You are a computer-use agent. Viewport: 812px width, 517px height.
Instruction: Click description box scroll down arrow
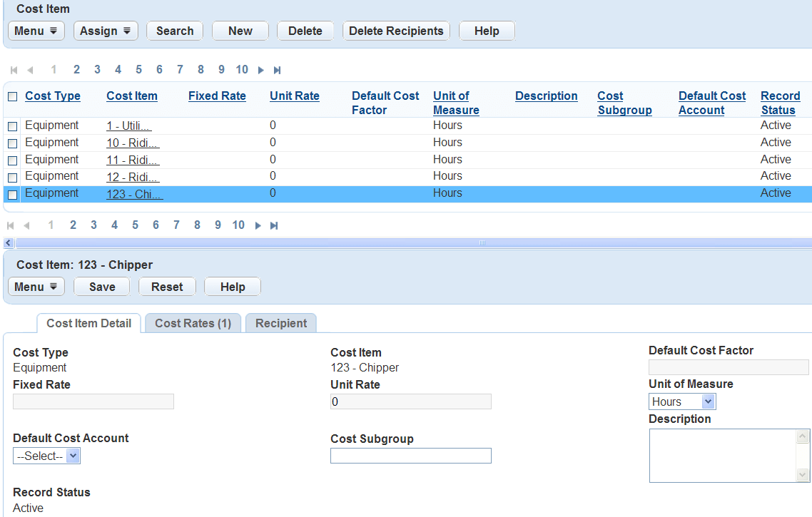pos(803,475)
